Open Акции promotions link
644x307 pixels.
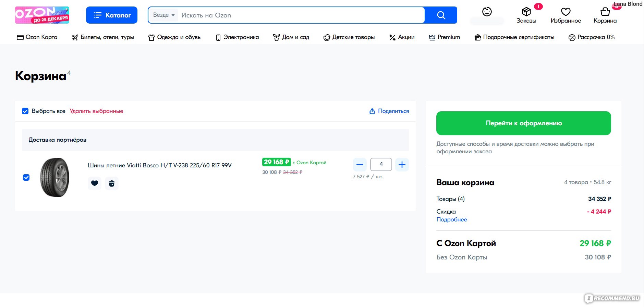click(402, 37)
